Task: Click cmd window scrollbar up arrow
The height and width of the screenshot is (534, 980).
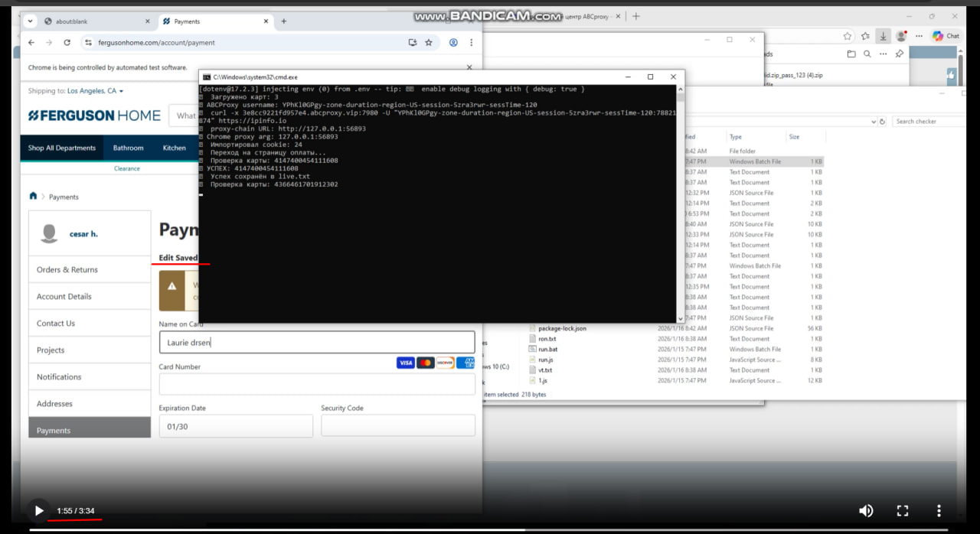Action: [681, 89]
